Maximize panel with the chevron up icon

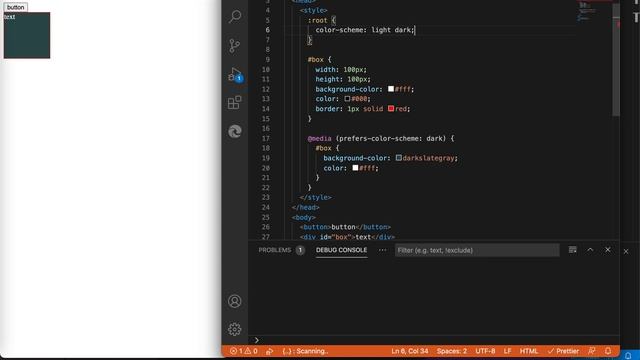[x=590, y=250]
